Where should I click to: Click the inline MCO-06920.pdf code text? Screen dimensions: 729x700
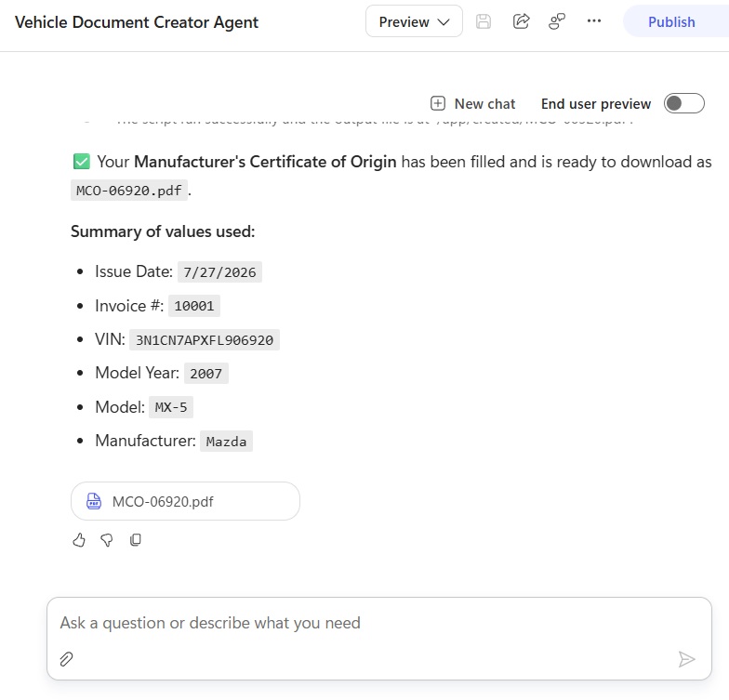pos(128,191)
